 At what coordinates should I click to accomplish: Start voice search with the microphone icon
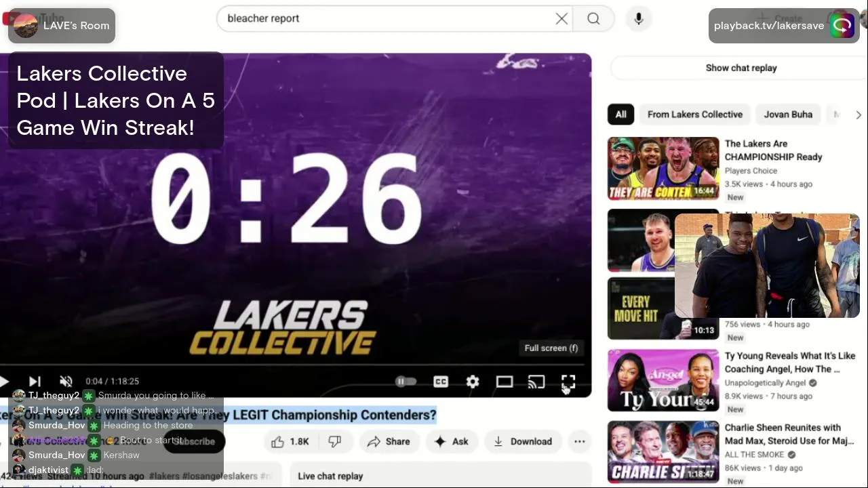click(638, 19)
